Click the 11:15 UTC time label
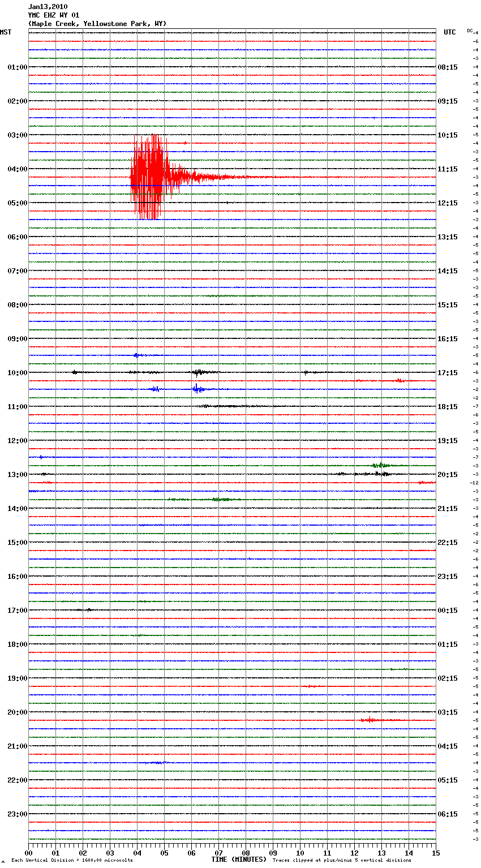The image size is (481, 868). point(448,169)
